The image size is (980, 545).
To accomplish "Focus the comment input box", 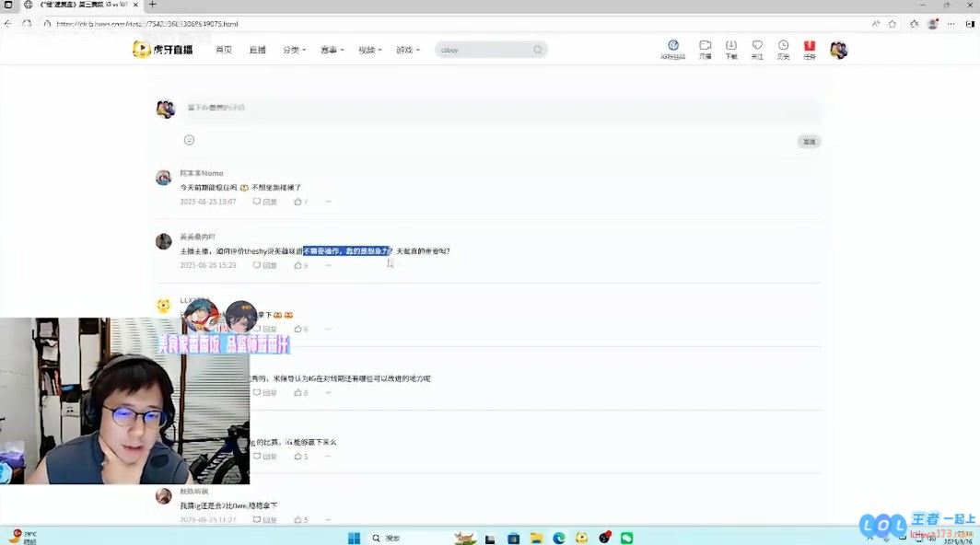I will tap(502, 108).
